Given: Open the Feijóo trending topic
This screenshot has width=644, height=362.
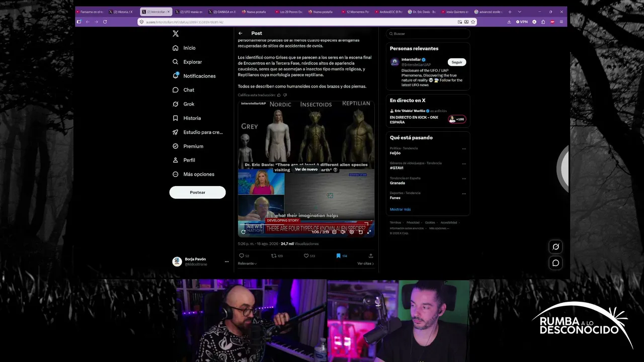Looking at the screenshot, I should coord(395,153).
